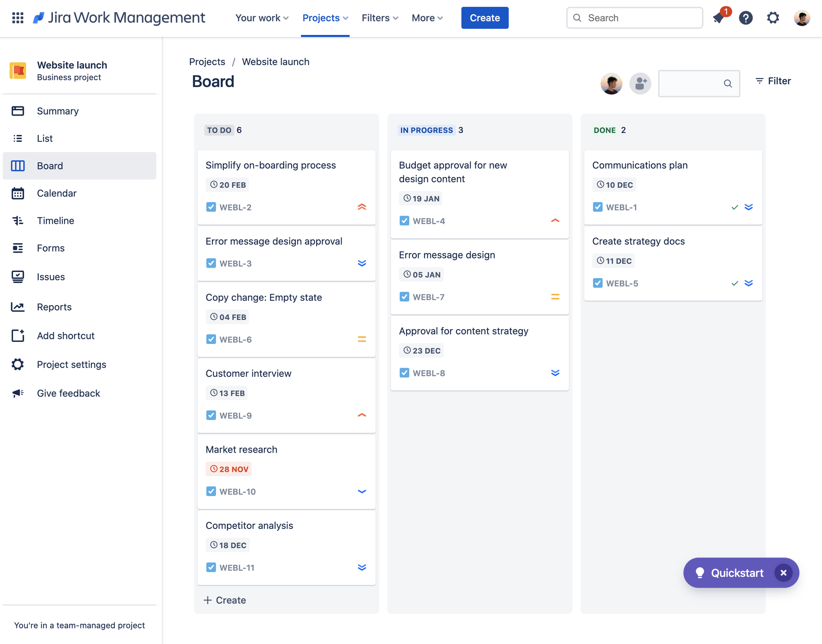Viewport: 822px width, 644px height.
Task: Switch to the Board tab in sidebar
Action: click(50, 166)
